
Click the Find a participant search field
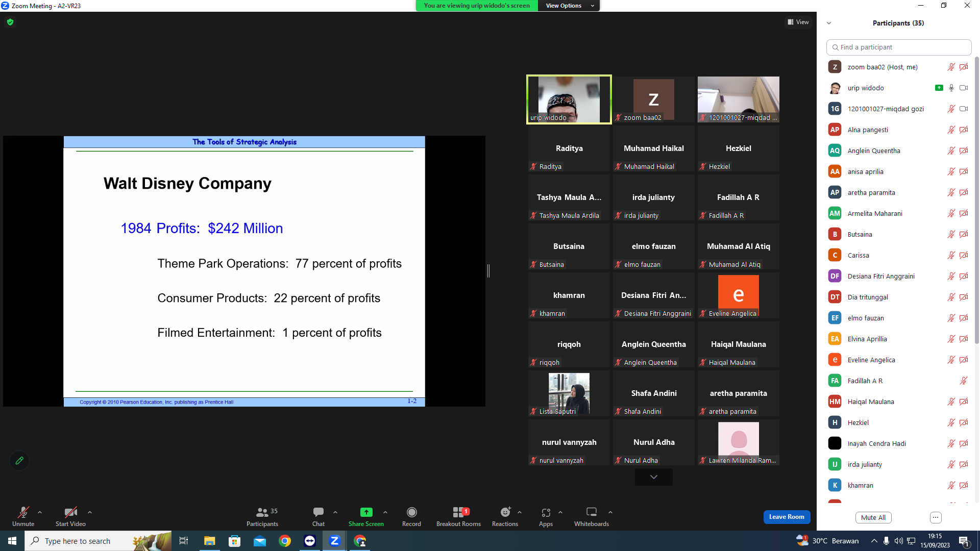click(899, 47)
